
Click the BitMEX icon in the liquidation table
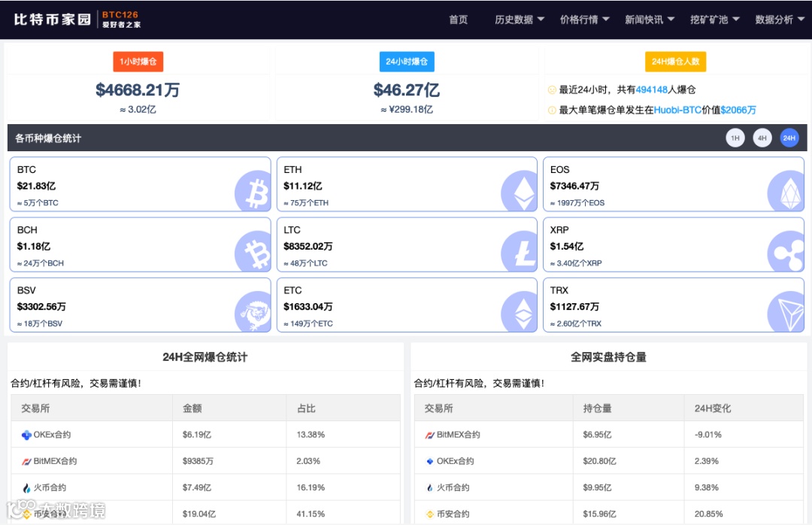[26, 461]
